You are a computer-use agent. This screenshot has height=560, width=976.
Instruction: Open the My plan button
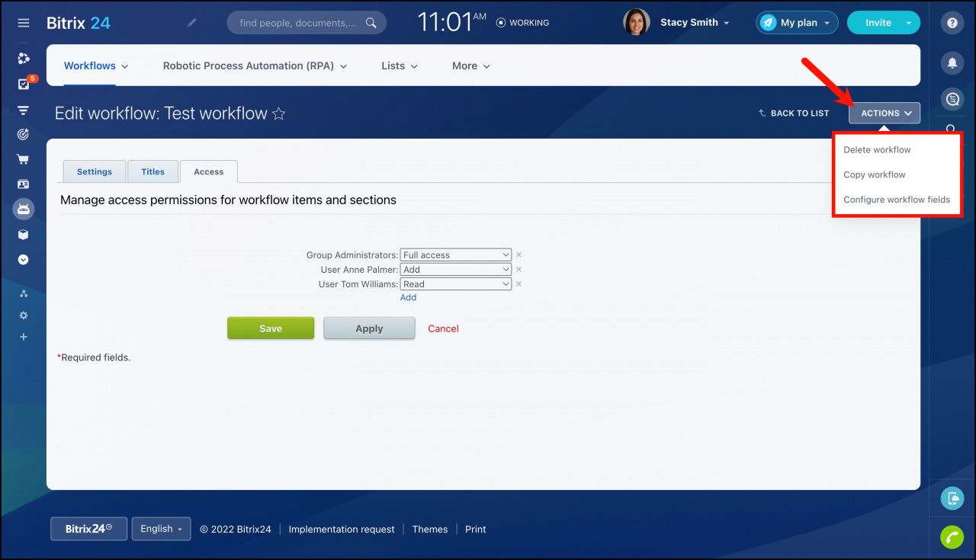[x=797, y=23]
